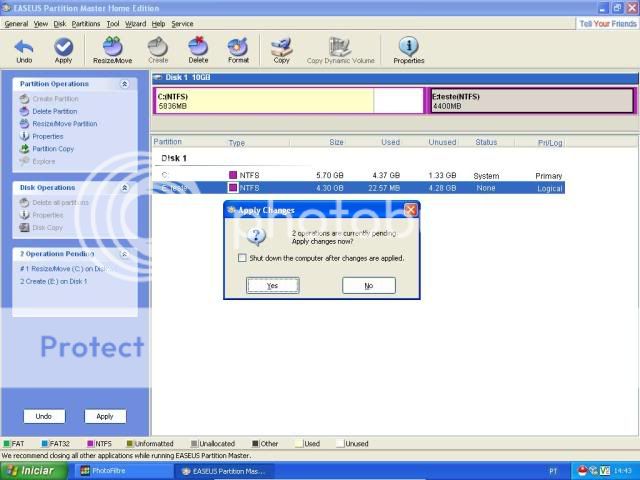Screen dimensions: 640x480
Task: Select the C: partition row in table
Action: 360,176
